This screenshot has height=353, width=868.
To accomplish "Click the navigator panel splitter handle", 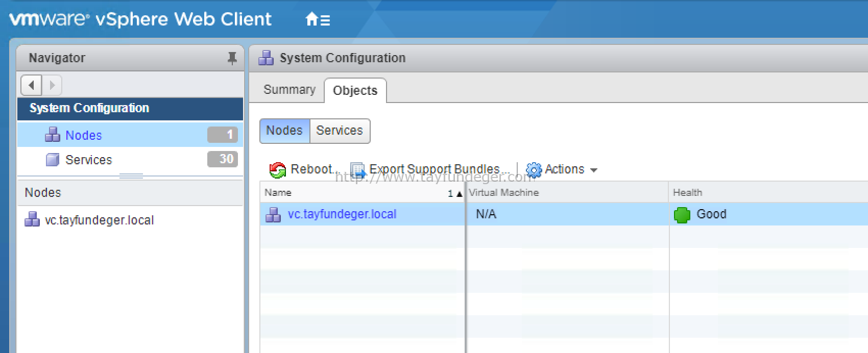I will point(131,176).
